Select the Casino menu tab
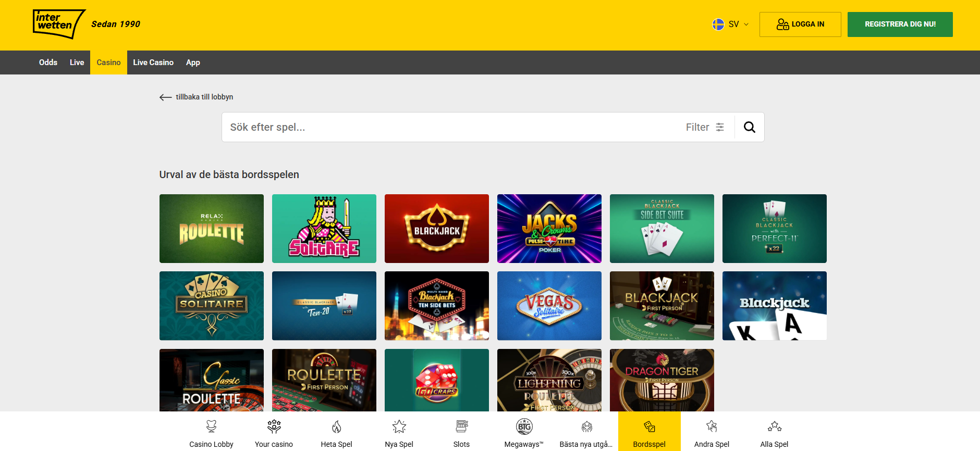Image resolution: width=980 pixels, height=451 pixels. pos(108,62)
